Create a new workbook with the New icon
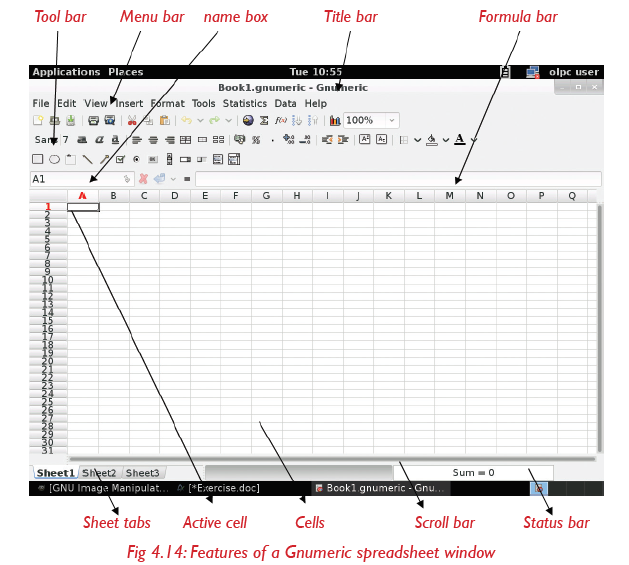This screenshot has height=565, width=629. click(x=38, y=120)
